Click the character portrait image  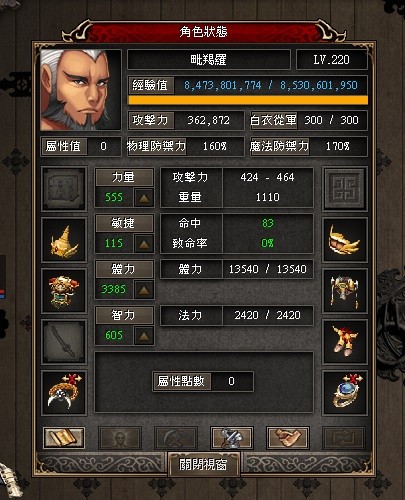click(80, 90)
